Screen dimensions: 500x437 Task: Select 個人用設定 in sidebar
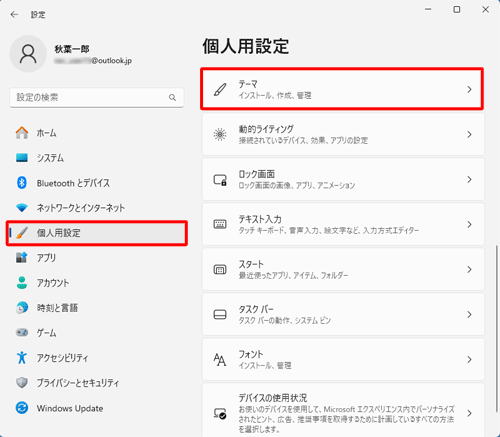(97, 233)
